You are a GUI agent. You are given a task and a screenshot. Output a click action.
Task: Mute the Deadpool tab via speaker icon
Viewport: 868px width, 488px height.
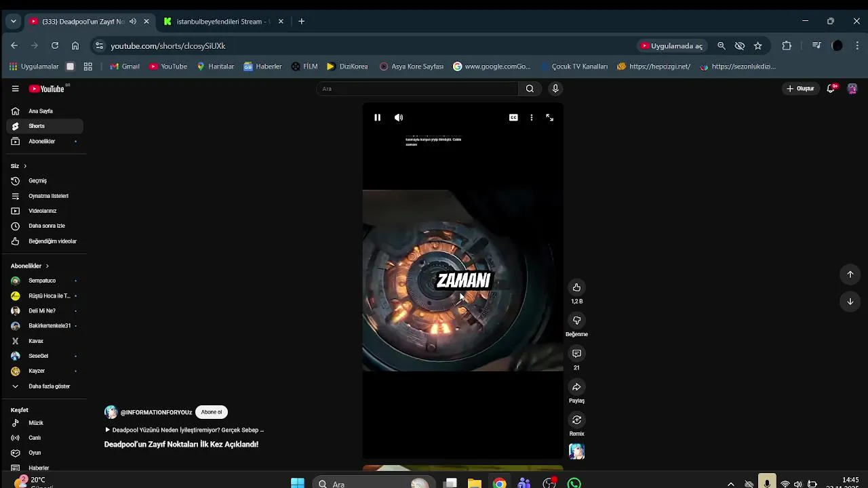pos(133,22)
